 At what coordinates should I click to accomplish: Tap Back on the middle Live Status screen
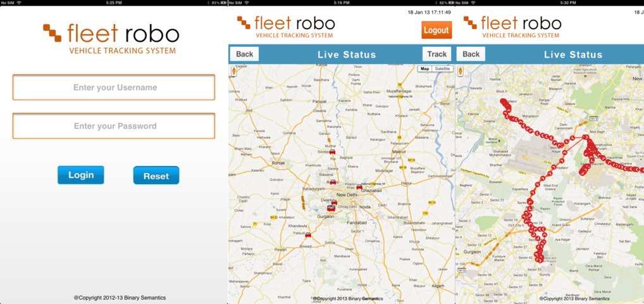(244, 54)
